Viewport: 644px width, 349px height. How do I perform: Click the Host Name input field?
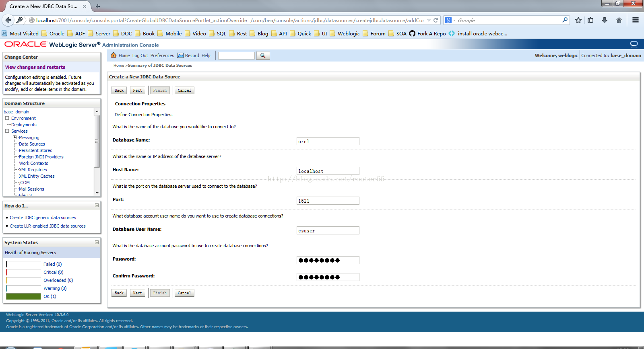pos(328,171)
